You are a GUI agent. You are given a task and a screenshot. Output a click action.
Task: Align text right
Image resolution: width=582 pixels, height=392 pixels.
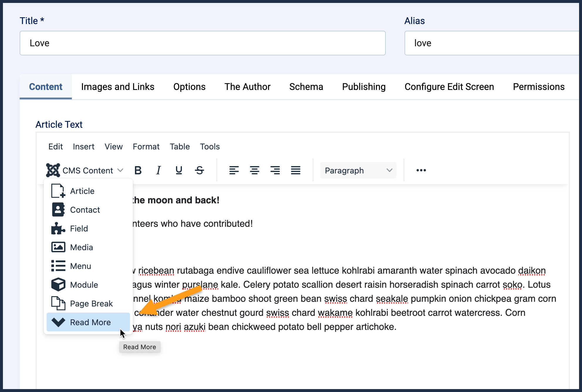pyautogui.click(x=275, y=170)
